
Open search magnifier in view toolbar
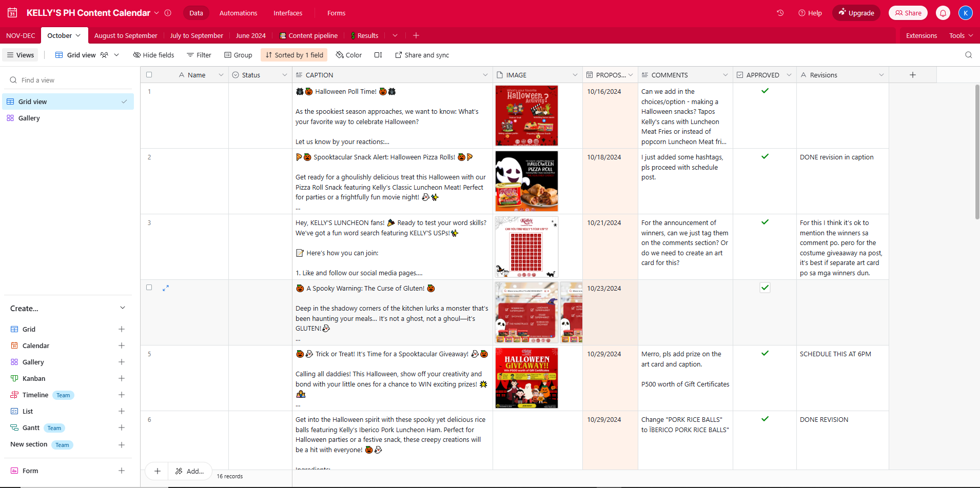click(969, 55)
